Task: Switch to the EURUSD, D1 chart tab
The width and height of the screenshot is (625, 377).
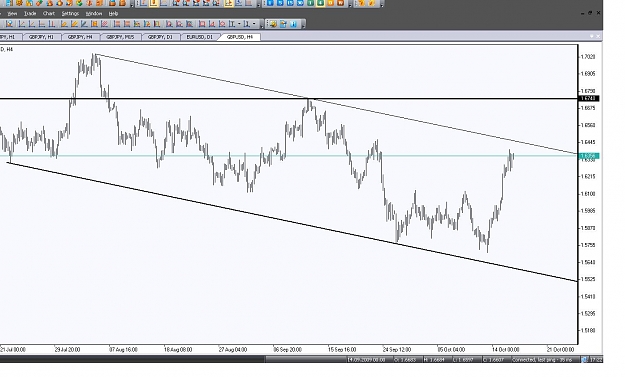Action: pos(199,37)
